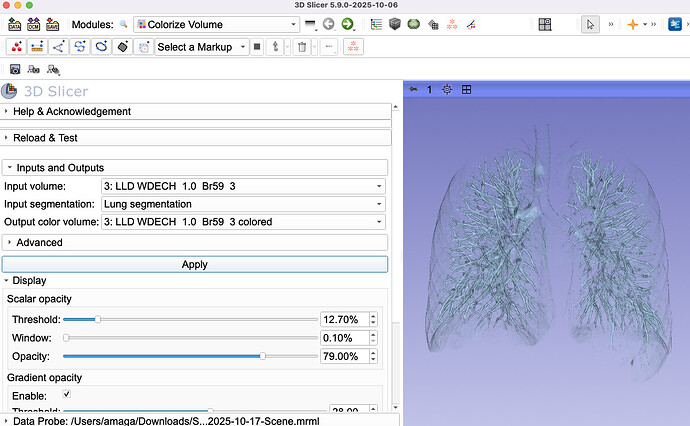
Task: Collapse the Inputs and Outputs section
Action: pos(195,168)
